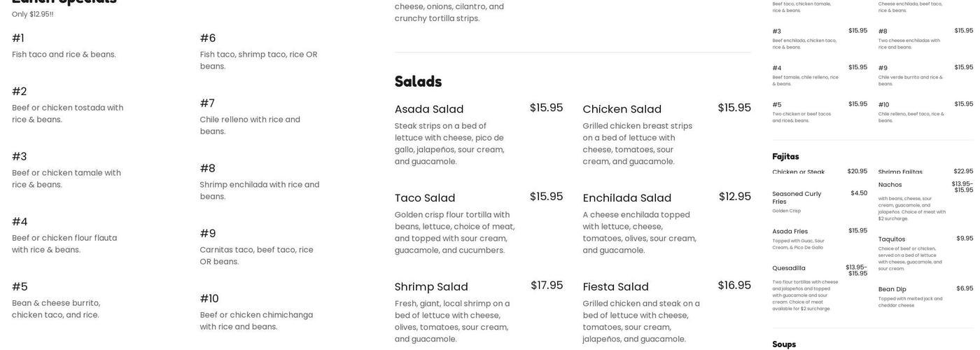This screenshot has width=980, height=350.
Task: Select lunch special #10 chimichanga heading
Action: click(x=209, y=299)
